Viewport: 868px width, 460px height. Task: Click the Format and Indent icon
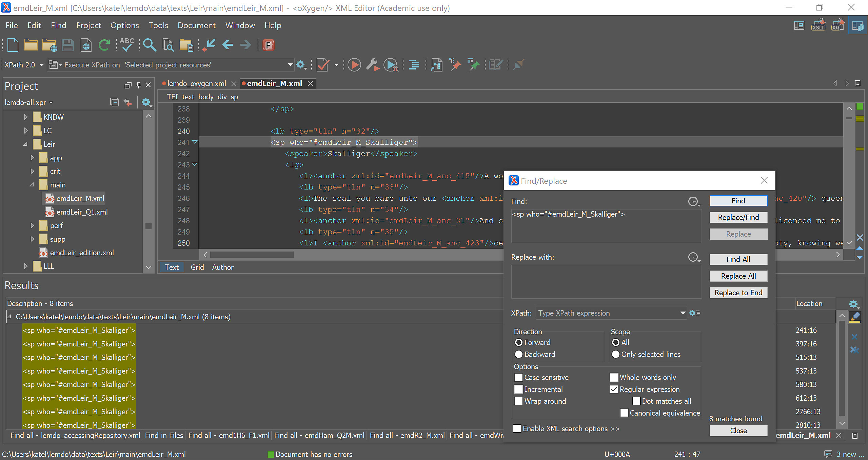(414, 65)
